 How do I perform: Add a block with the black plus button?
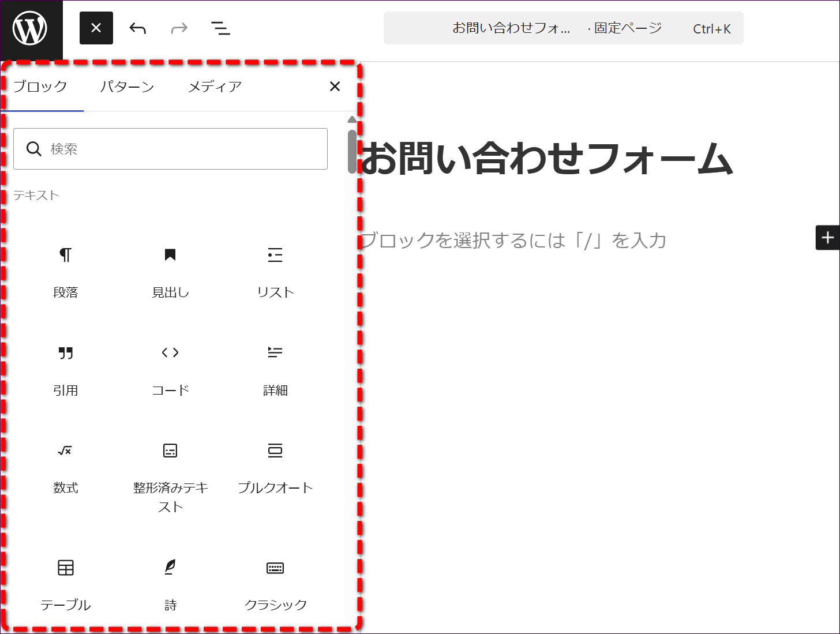pyautogui.click(x=827, y=237)
